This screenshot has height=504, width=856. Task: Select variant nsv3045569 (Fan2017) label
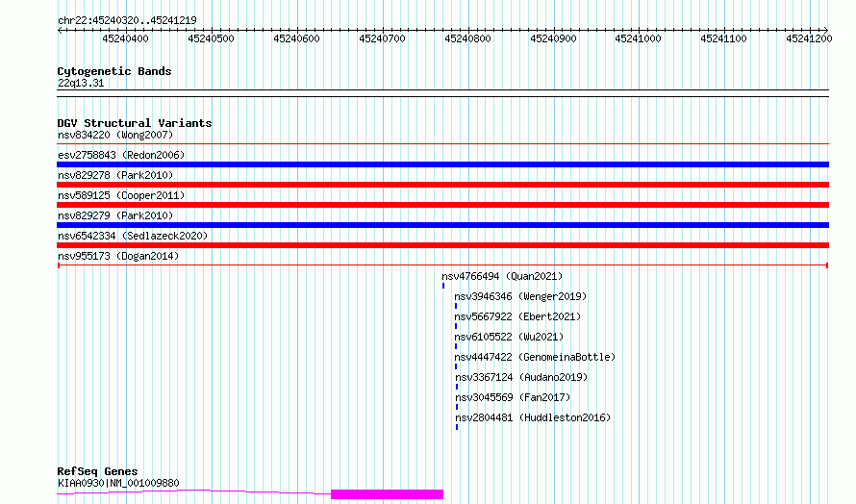(x=513, y=397)
